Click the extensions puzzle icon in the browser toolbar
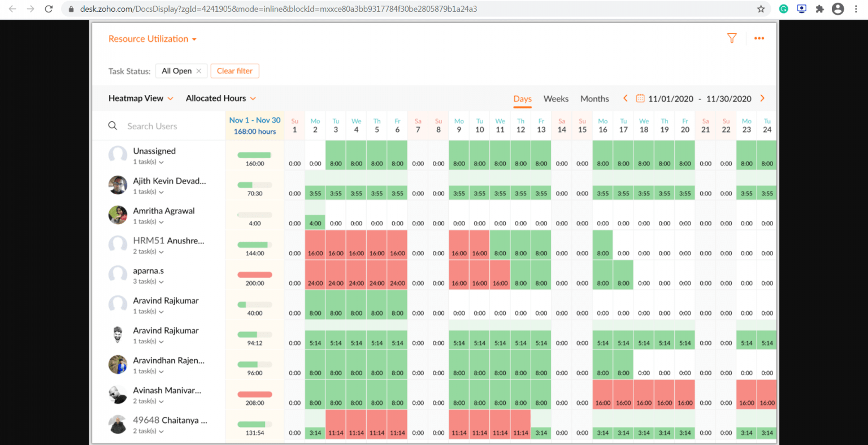 tap(819, 8)
